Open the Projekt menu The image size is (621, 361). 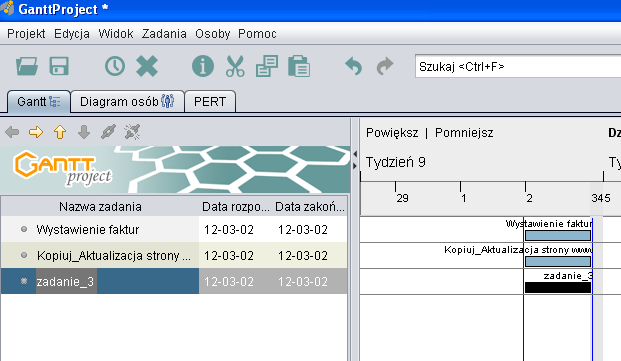[26, 34]
